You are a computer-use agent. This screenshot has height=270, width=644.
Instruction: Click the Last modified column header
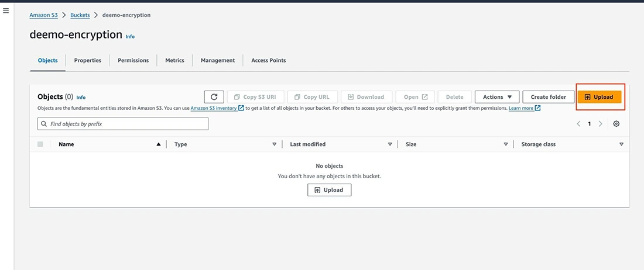[x=307, y=144]
